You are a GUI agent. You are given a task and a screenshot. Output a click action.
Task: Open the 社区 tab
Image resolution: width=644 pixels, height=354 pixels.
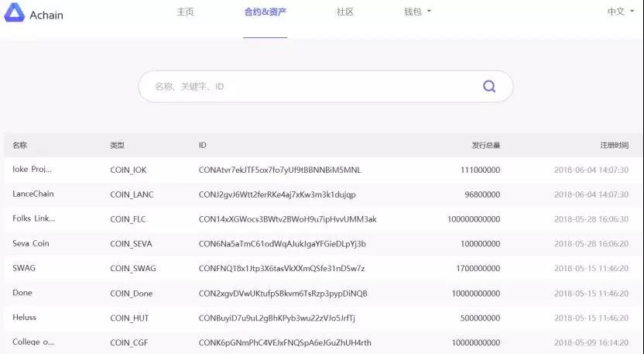click(344, 12)
